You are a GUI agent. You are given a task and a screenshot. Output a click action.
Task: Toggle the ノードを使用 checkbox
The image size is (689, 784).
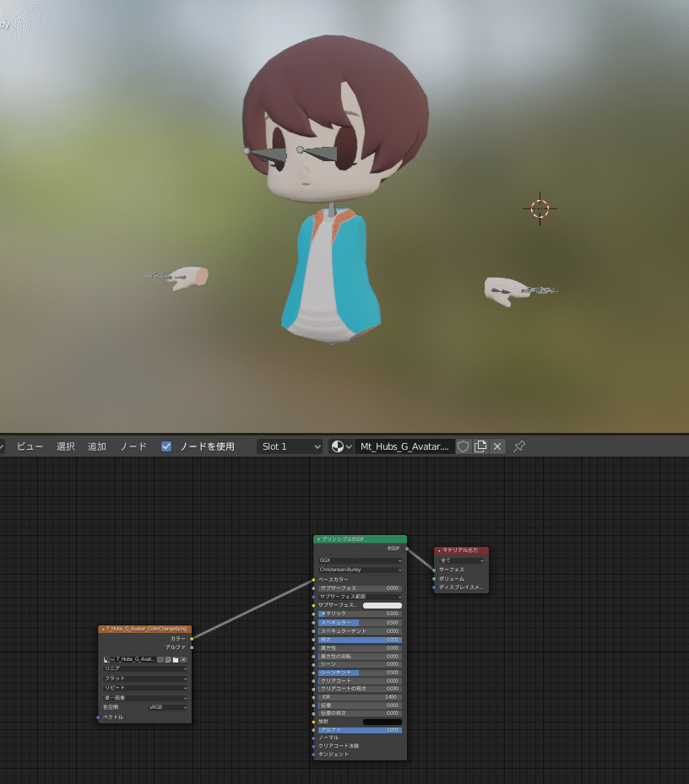point(166,446)
